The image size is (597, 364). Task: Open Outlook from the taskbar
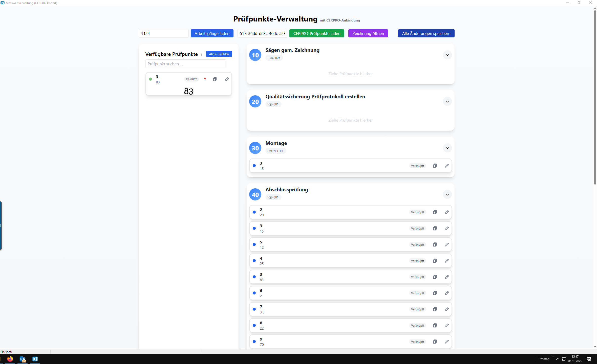[23, 359]
